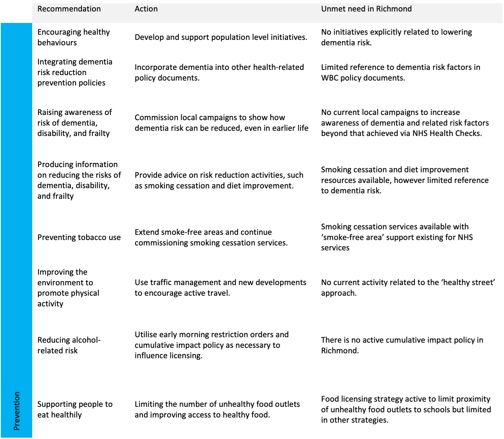The height and width of the screenshot is (439, 504).
Task: Click 'Extend smoke-free areas and continue' cell
Action: pyautogui.click(x=211, y=237)
